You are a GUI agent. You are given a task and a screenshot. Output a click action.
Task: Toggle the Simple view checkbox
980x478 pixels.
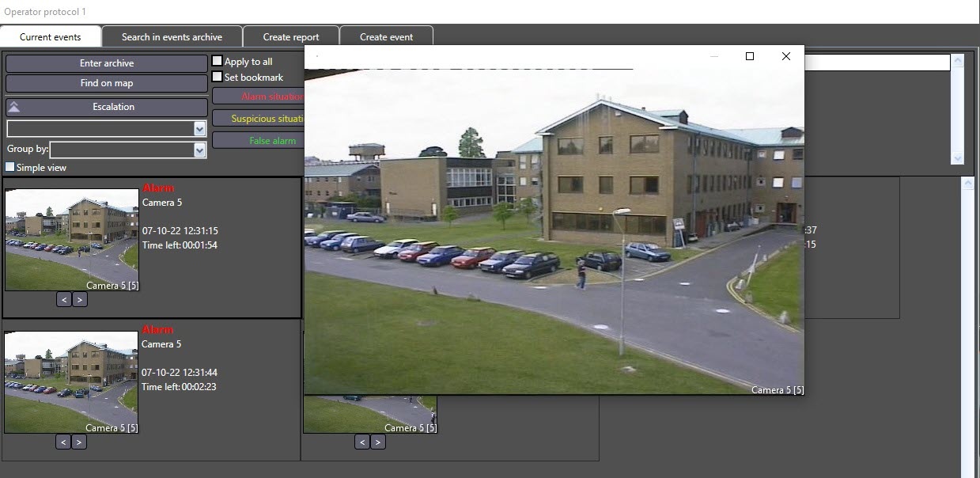[x=10, y=167]
